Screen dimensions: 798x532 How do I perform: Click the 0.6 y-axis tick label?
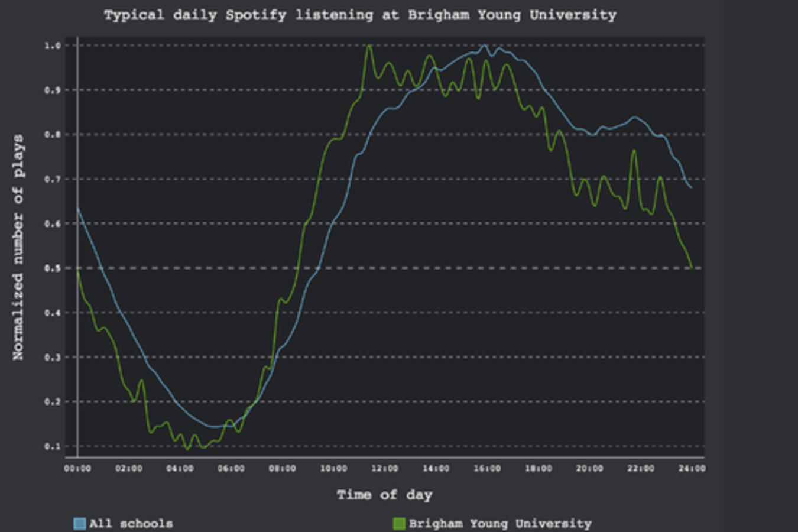[x=53, y=223]
